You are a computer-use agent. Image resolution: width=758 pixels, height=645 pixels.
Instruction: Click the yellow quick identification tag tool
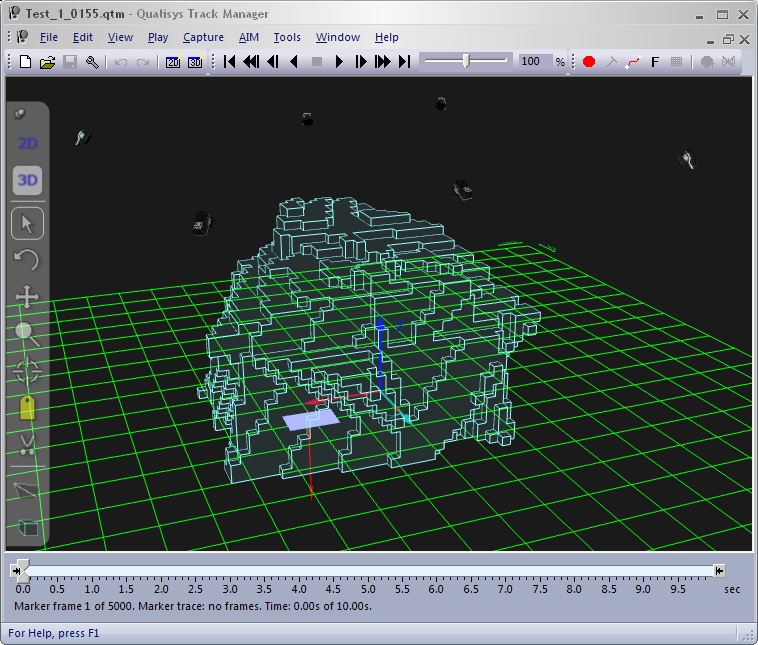pos(27,407)
